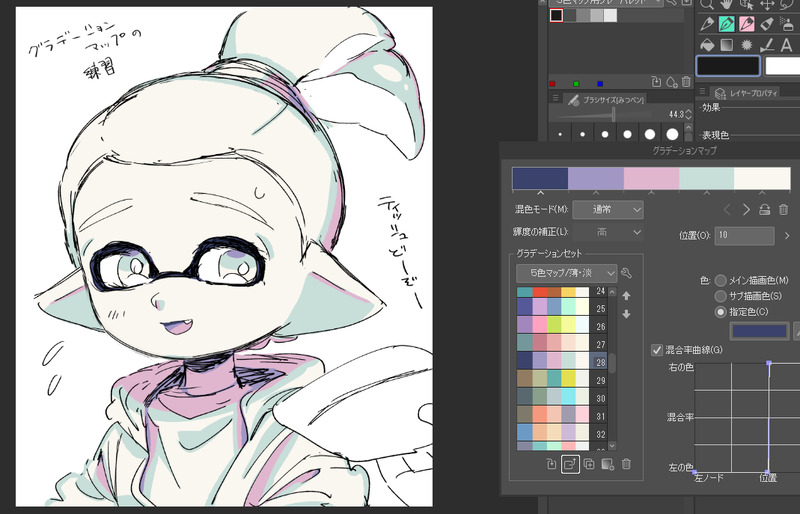This screenshot has width=800, height=514.
Task: Open 混色モード 通常 dropdown
Action: click(x=608, y=209)
